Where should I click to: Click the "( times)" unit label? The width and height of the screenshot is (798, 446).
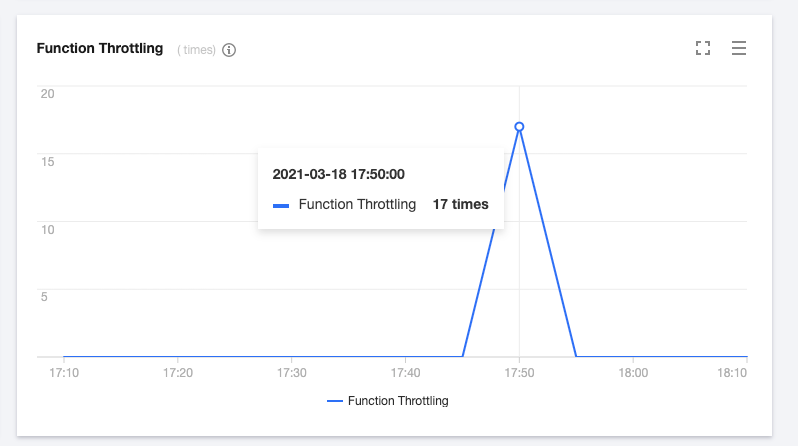coord(197,50)
